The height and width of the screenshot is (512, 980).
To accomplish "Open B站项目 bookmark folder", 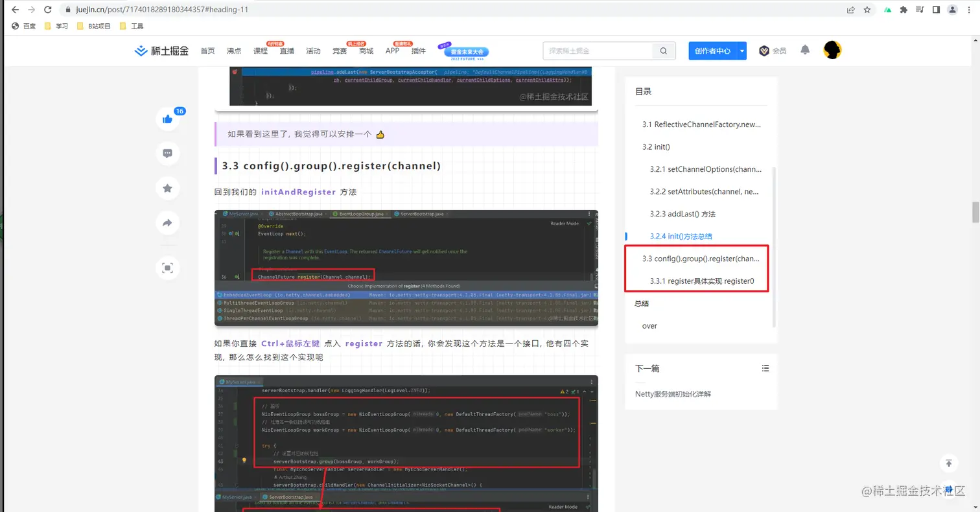I will coord(93,26).
